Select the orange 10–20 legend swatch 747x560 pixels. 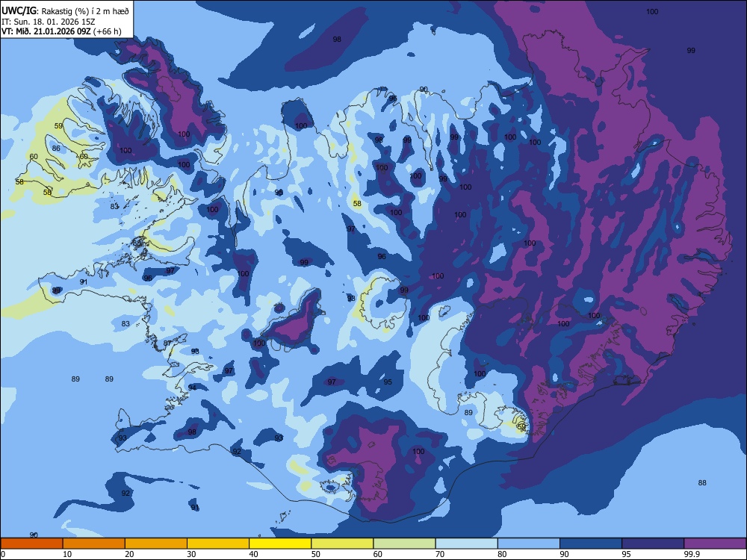94,544
